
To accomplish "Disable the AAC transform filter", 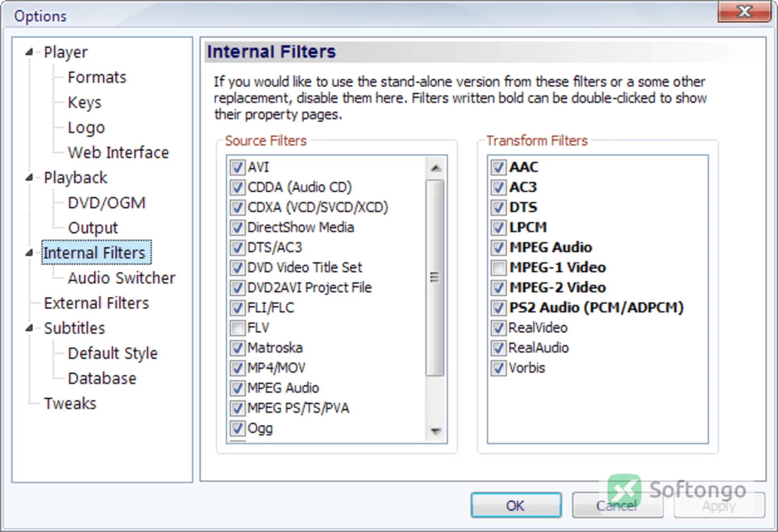I will [x=498, y=167].
